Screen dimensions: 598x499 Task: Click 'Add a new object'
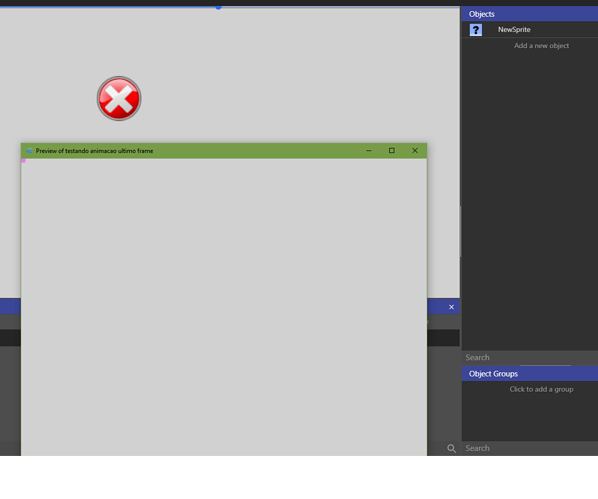[541, 46]
